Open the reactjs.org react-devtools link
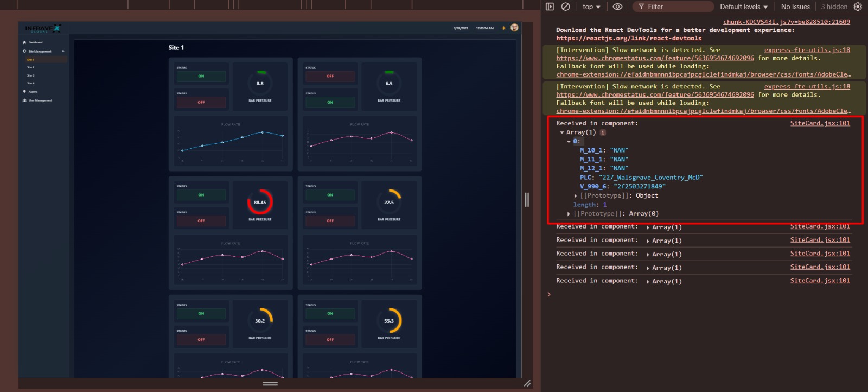The width and height of the screenshot is (868, 392). click(x=628, y=39)
